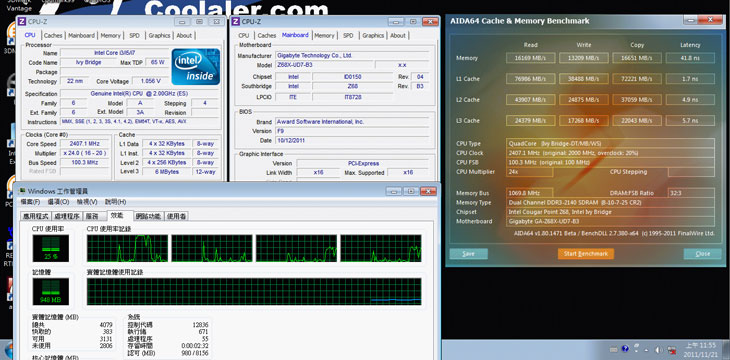Open 檢視(V) menu in Task Manager
Image resolution: width=730 pixels, height=360 pixels.
tap(87, 202)
